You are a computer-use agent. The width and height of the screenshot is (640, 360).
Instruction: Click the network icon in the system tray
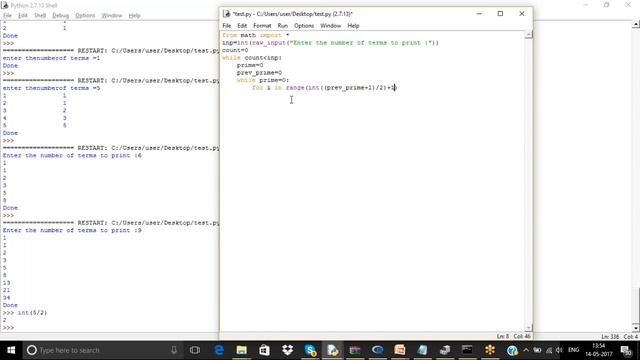(x=549, y=350)
